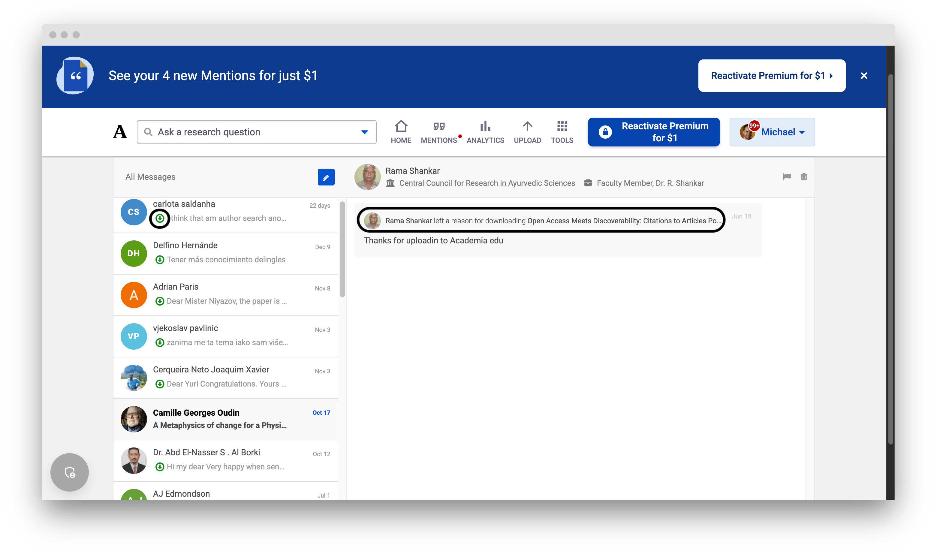Open the Analytics bar chart item
The width and height of the screenshot is (937, 560).
485,132
